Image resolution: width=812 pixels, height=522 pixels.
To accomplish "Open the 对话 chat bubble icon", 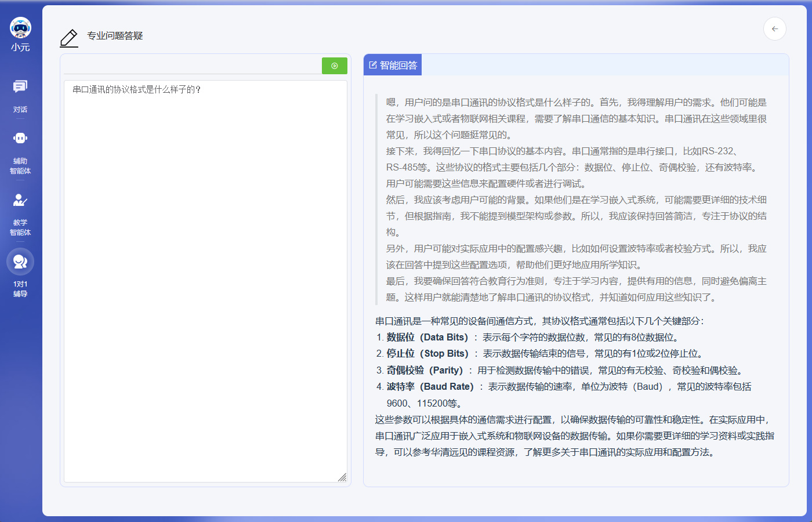I will click(x=20, y=87).
